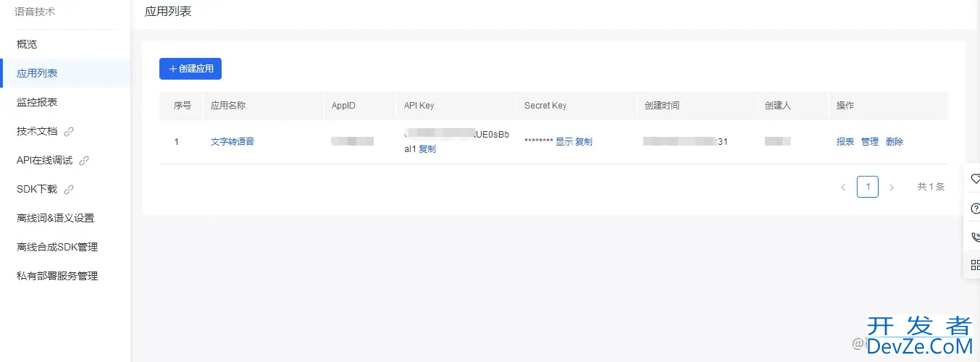980x362 pixels.
Task: Click the 语音技术 sidebar title
Action: [x=35, y=12]
